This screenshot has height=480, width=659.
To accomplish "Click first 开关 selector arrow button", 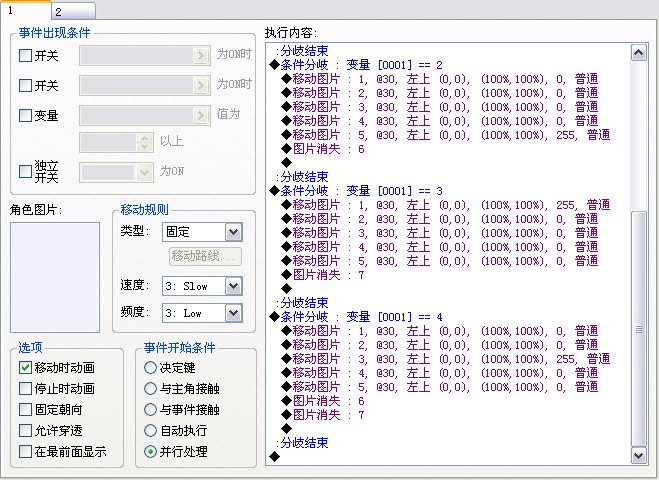I will click(201, 55).
